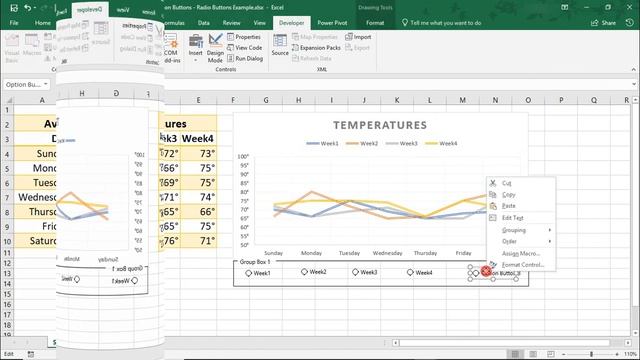Choose Edit Text from the context menu
The image size is (640, 360).
(521, 218)
